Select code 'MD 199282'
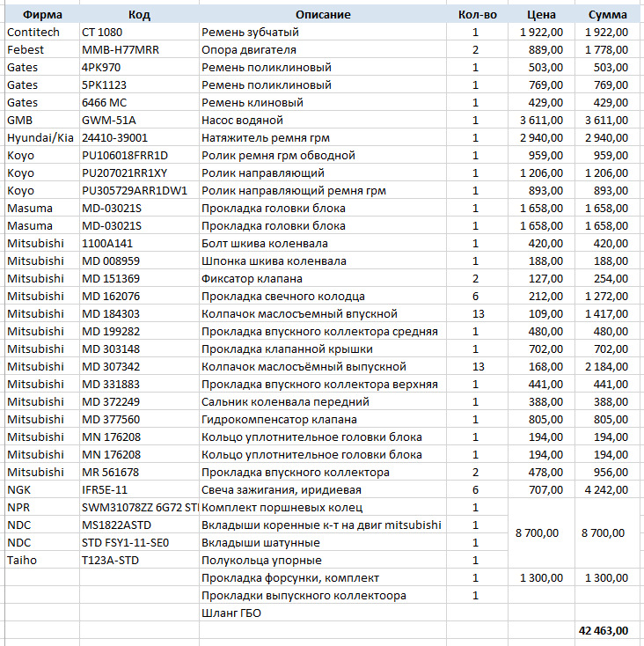 tap(139, 331)
